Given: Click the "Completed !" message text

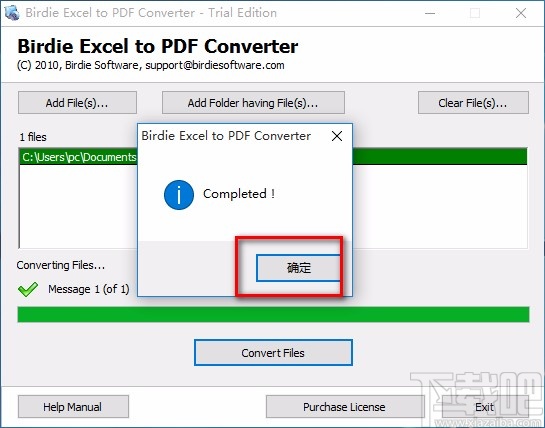Looking at the screenshot, I should tap(239, 194).
